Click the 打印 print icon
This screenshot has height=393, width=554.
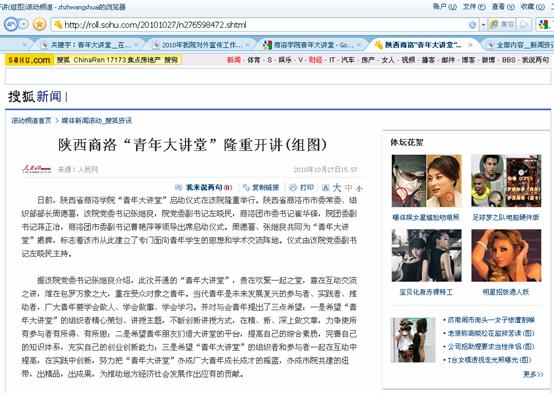(x=293, y=187)
